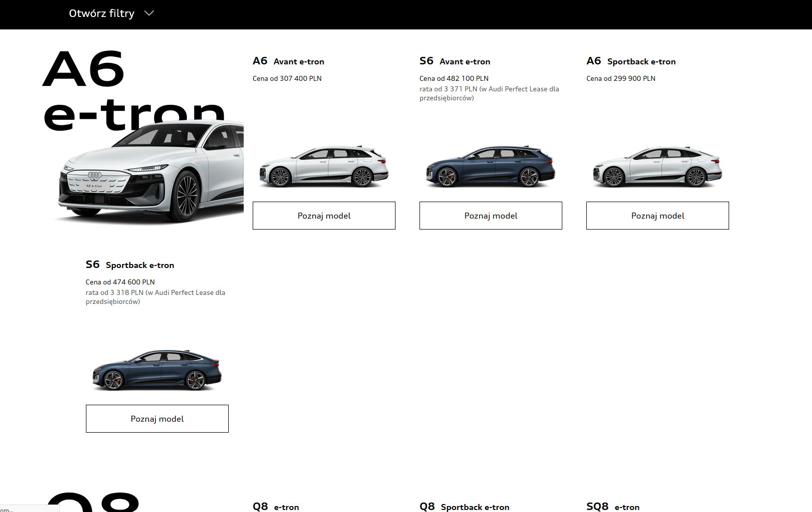Open the white A6 Sportback e-tron car image
Screen dimensions: 812x512
pyautogui.click(x=657, y=167)
